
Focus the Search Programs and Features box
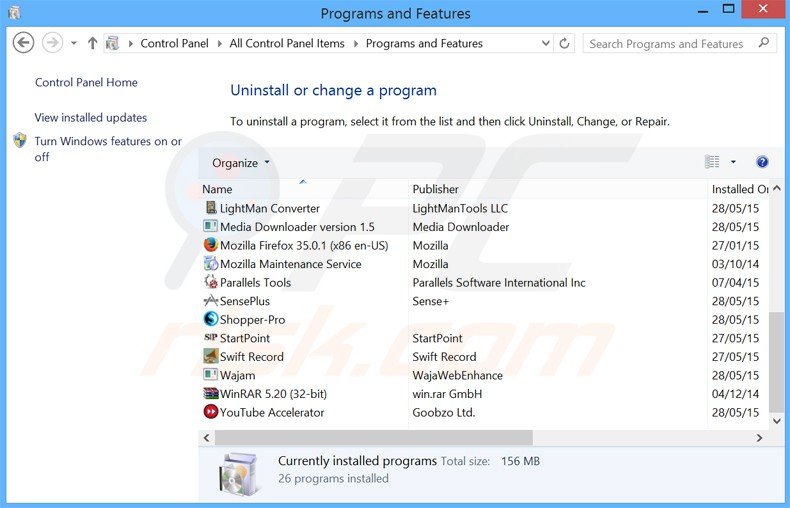tap(680, 43)
